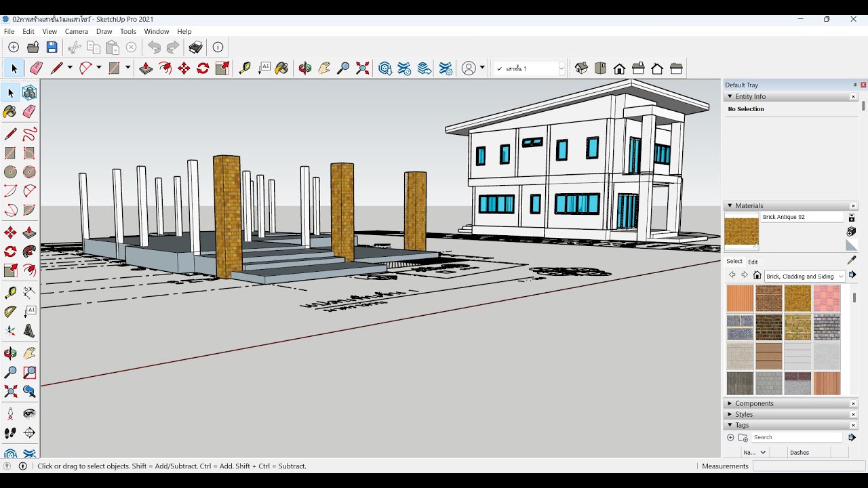Select the Eraser tool in top toolbar
Image resolution: width=868 pixels, height=488 pixels.
(x=36, y=68)
